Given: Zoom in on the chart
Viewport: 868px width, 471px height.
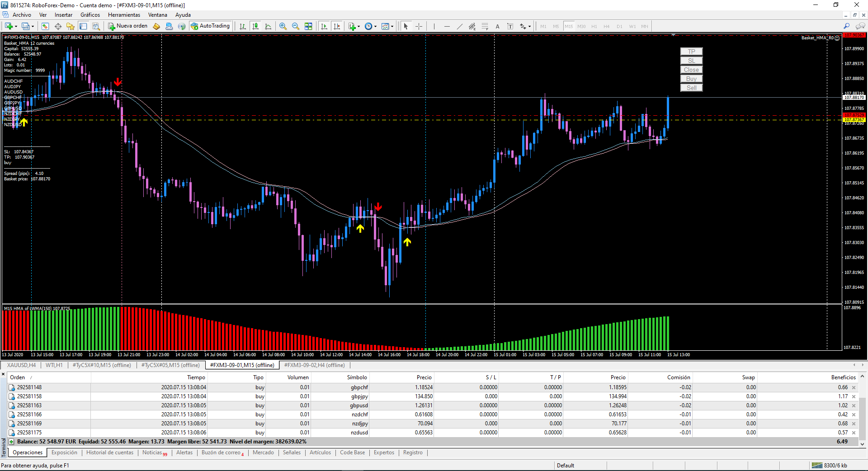Looking at the screenshot, I should coord(283,26).
